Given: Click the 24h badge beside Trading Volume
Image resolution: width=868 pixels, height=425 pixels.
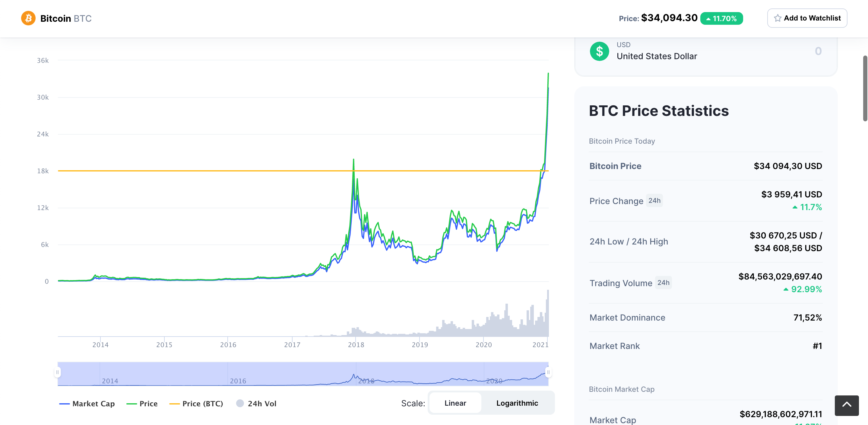Looking at the screenshot, I should click(x=663, y=283).
